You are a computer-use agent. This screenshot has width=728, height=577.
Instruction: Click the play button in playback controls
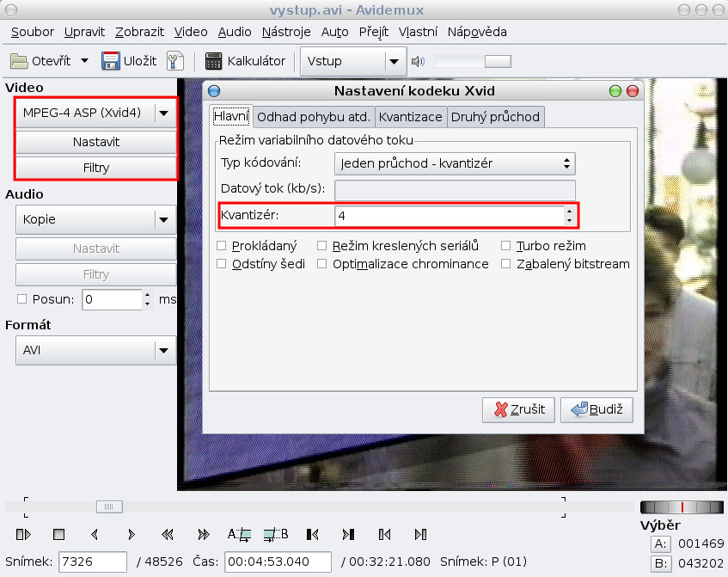tap(23, 534)
